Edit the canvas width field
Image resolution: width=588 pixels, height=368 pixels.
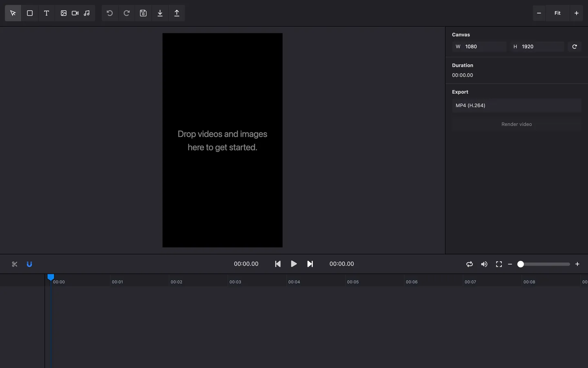(x=479, y=47)
